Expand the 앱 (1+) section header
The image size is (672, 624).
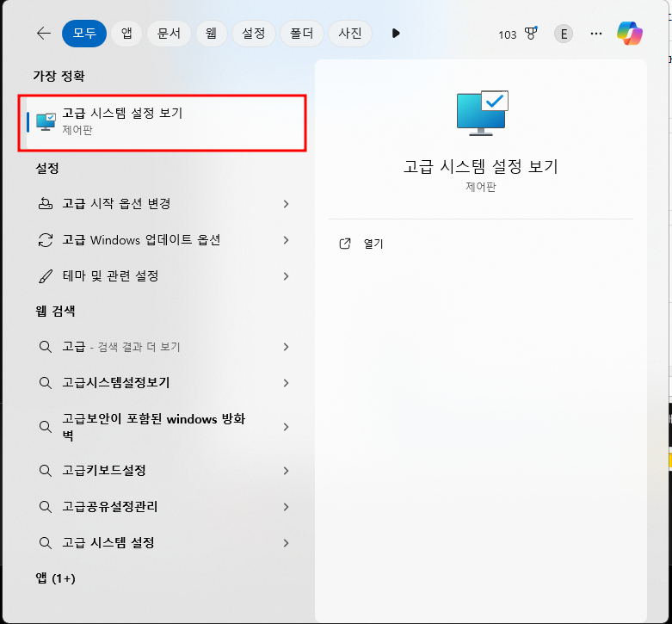coord(56,578)
